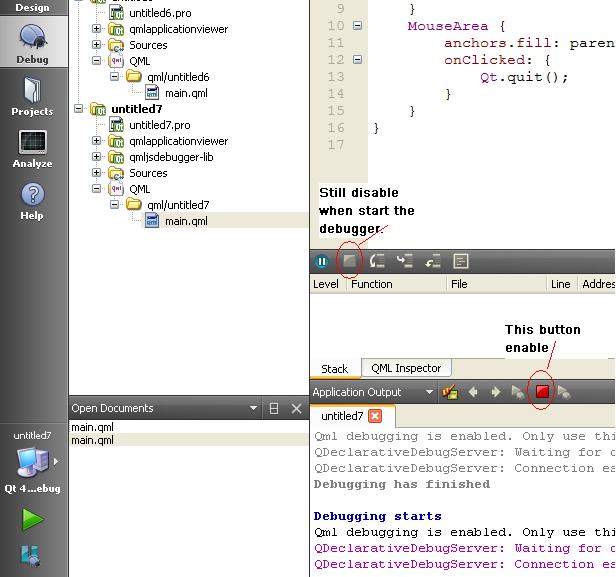Select the qmljsdebugger-lib label
616x577 pixels.
pyautogui.click(x=171, y=157)
